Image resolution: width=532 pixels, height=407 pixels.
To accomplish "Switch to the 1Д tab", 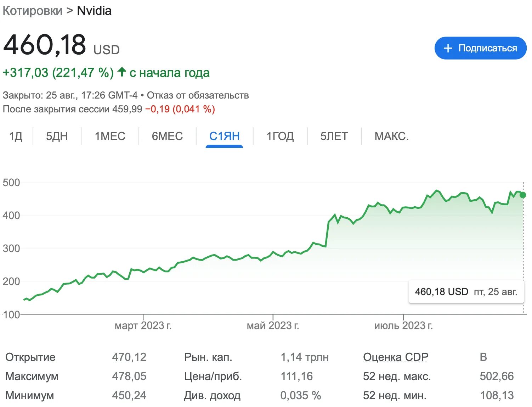I will [16, 136].
